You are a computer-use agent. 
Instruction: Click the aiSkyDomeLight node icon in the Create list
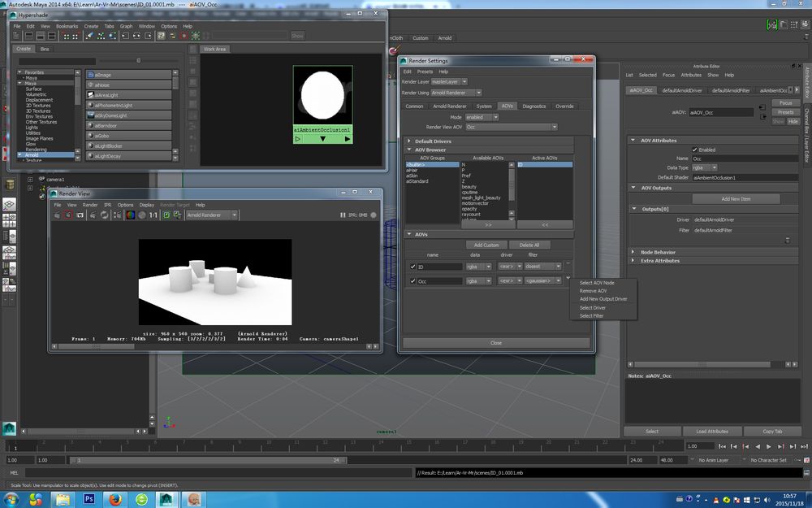(x=91, y=115)
